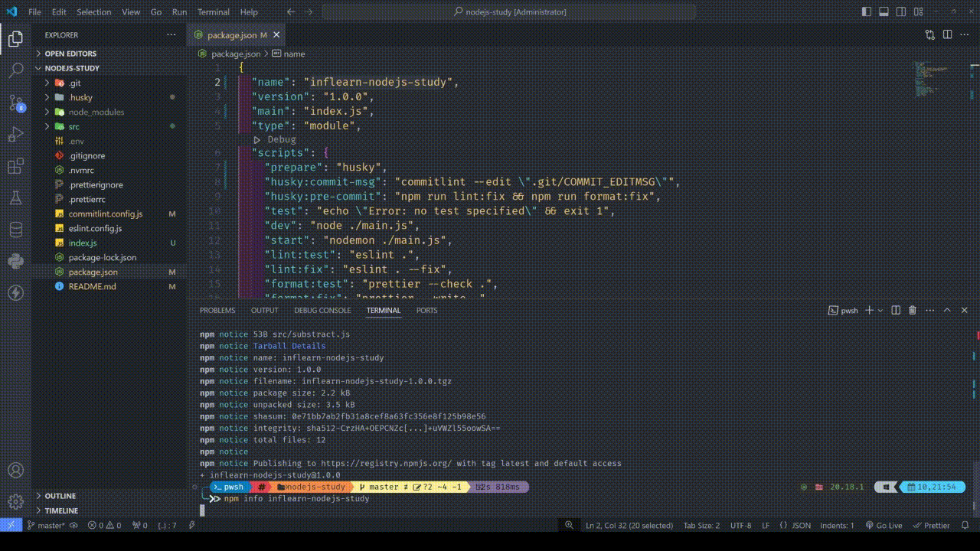Switch to the DEBUG CONSOLE panel tab
This screenshot has width=980, height=551.
pos(322,311)
